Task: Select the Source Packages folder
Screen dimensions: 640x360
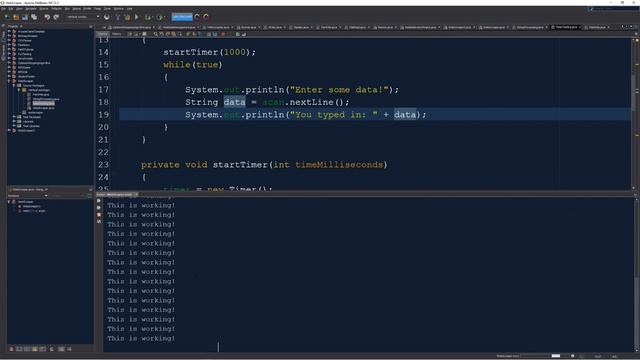Action: 33,86
